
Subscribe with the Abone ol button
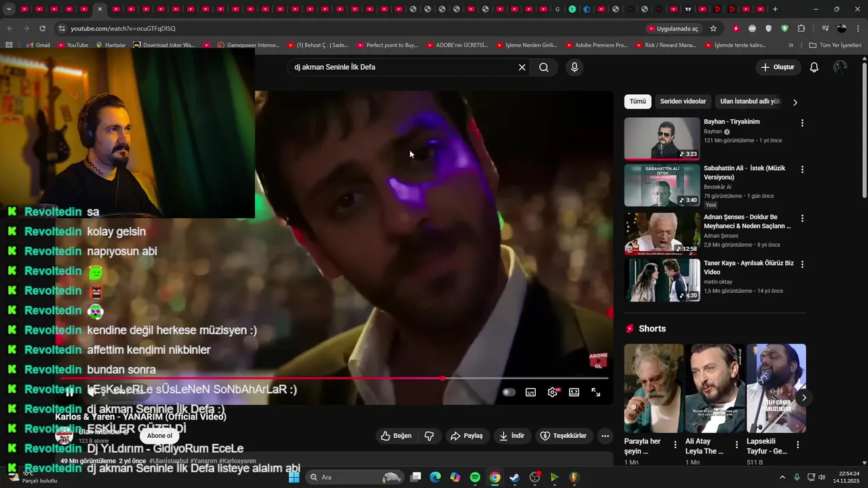coord(159,436)
